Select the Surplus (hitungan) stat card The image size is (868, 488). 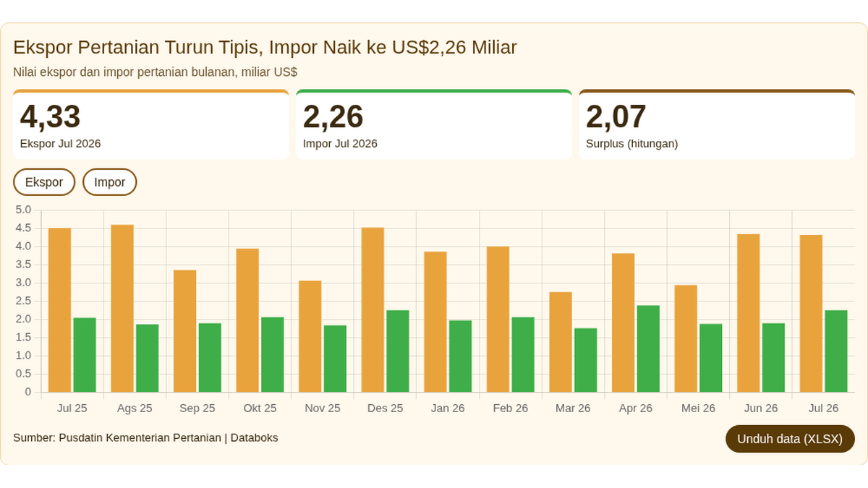(717, 124)
